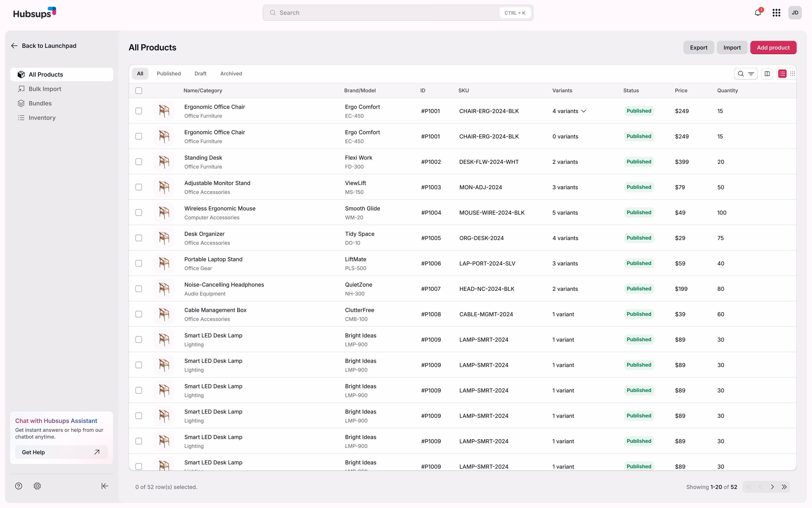Switch to list view icon
This screenshot has height=508, width=812.
(x=782, y=74)
